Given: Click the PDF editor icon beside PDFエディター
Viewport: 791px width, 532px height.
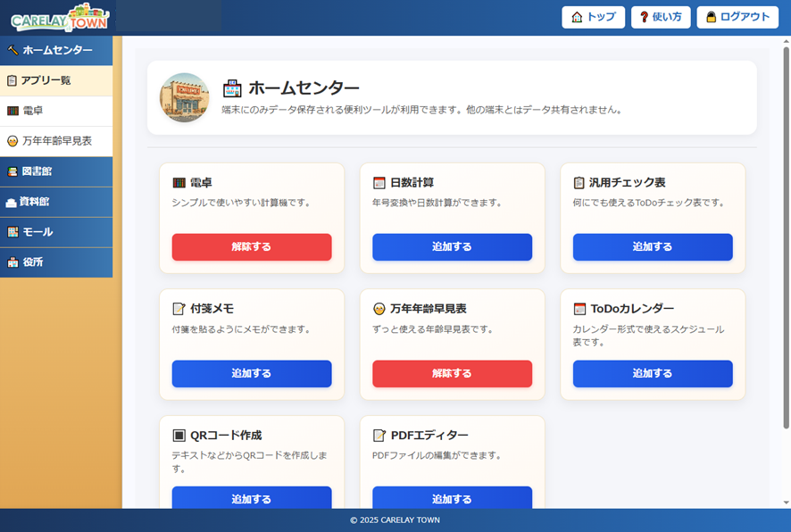Looking at the screenshot, I should [379, 436].
